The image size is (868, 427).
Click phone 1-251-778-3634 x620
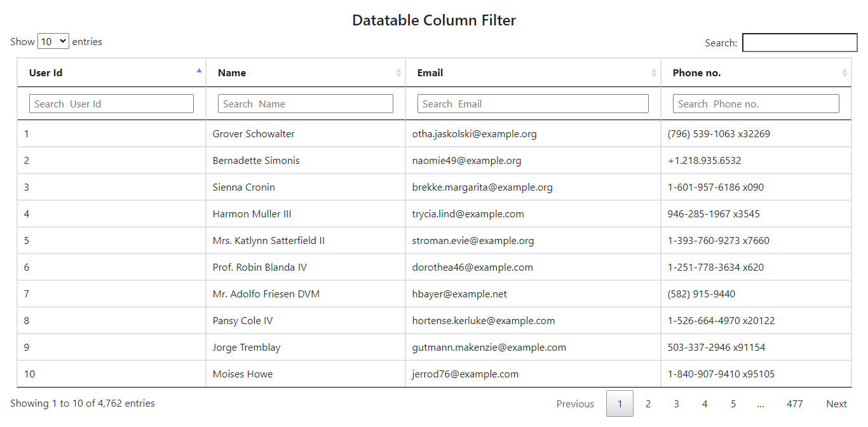click(x=716, y=268)
